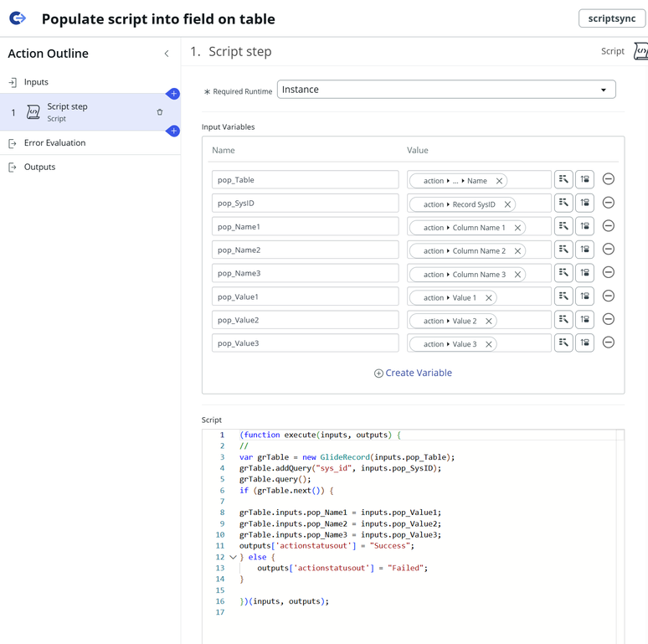The image size is (648, 644).
Task: Delete the pop_SysID variable row
Action: tap(609, 203)
